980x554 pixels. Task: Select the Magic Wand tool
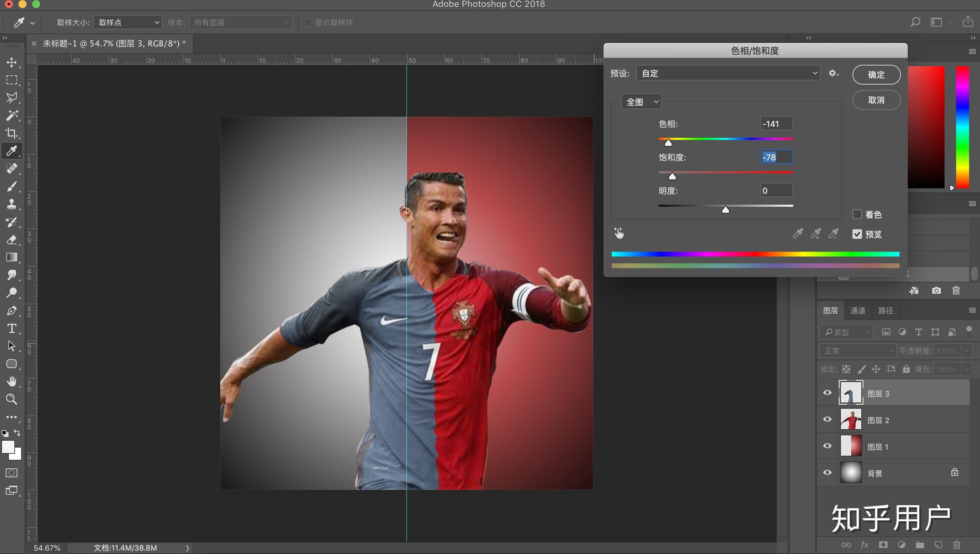(x=12, y=115)
